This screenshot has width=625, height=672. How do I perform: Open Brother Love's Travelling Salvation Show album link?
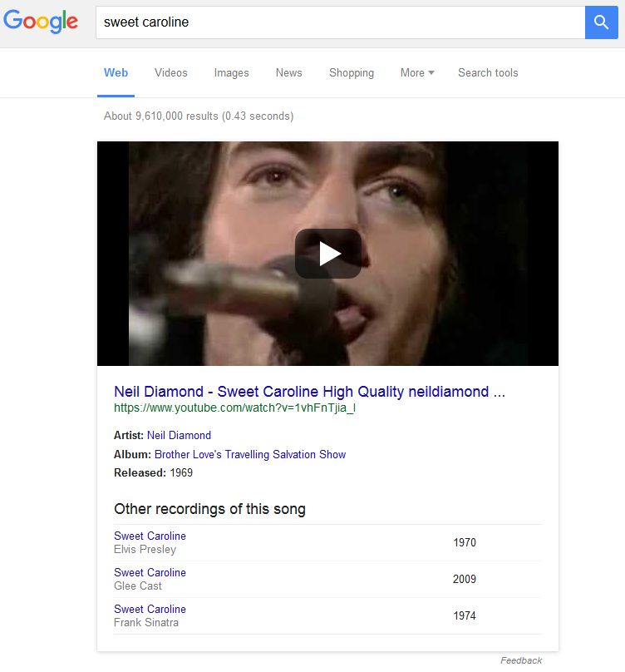click(250, 454)
